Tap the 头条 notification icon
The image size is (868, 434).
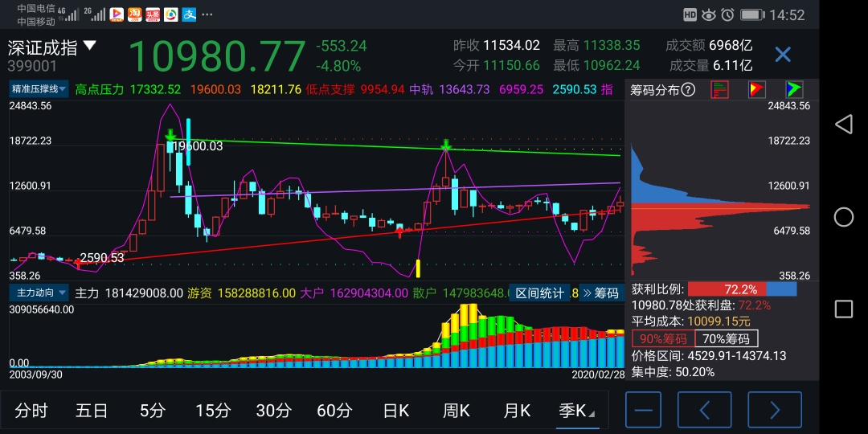[153, 14]
